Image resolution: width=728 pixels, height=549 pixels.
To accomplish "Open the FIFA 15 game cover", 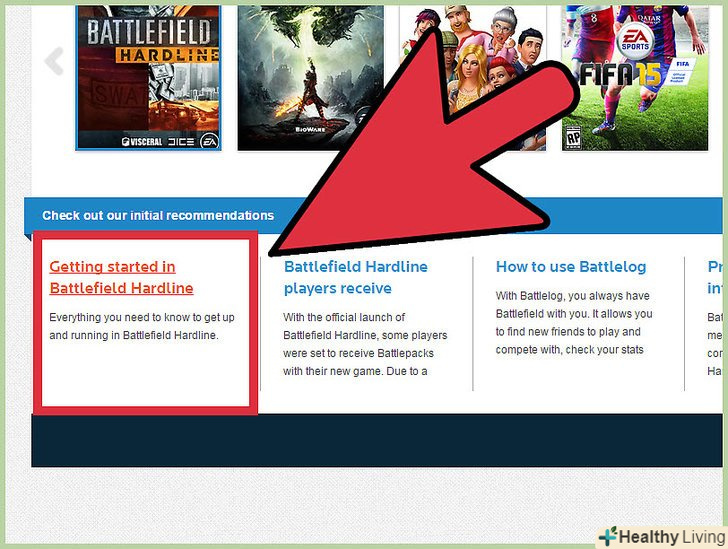I will click(x=635, y=78).
